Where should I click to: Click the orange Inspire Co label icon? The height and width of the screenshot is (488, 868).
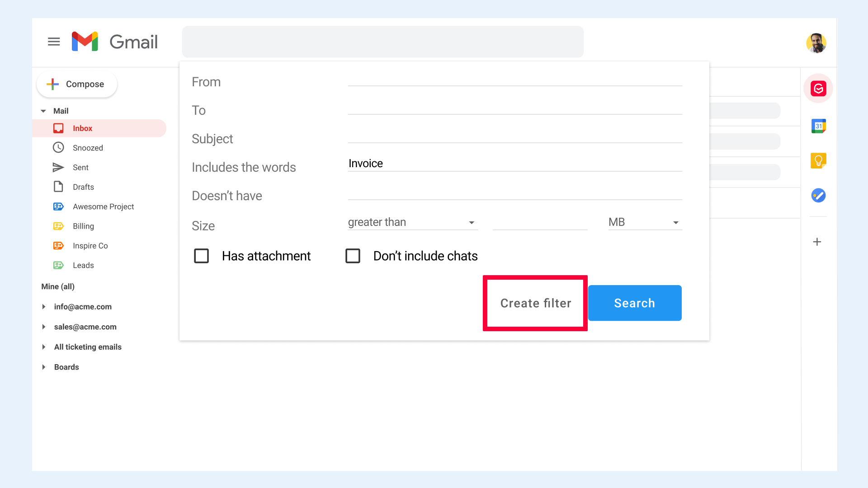pos(58,245)
